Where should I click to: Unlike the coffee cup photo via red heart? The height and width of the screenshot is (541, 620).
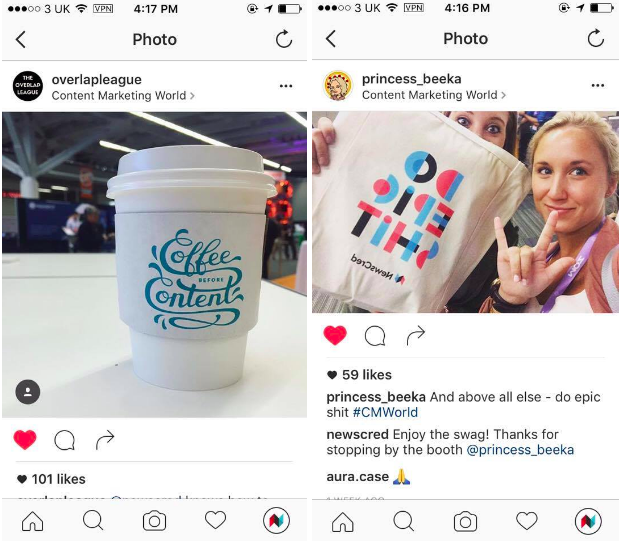click(x=25, y=439)
